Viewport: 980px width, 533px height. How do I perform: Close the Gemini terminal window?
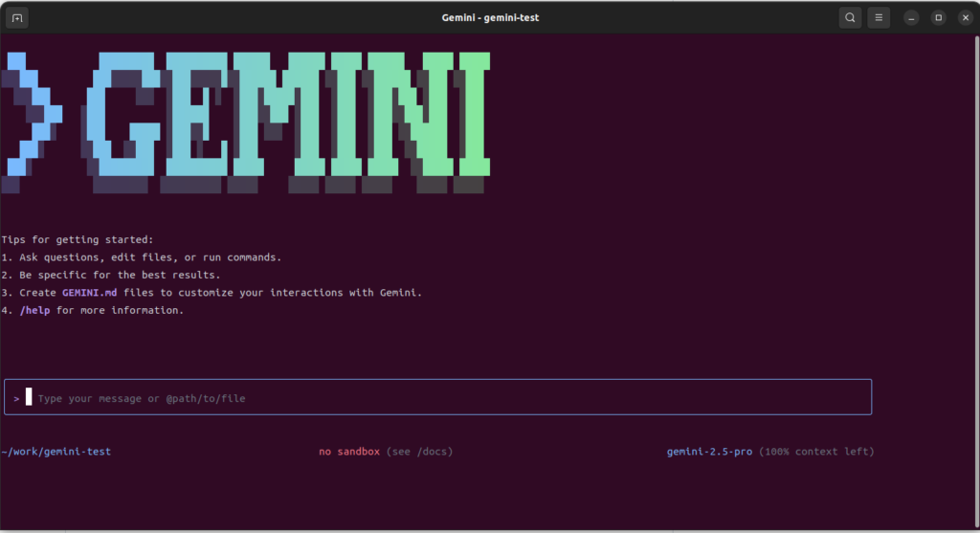click(966, 17)
